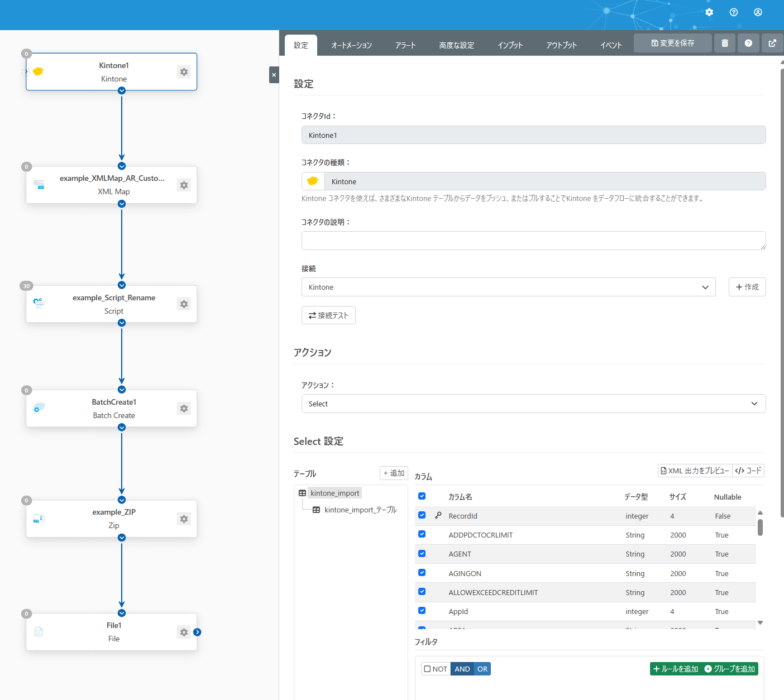This screenshot has width=784, height=700.
Task: Open the アクション Select dropdown
Action: pyautogui.click(x=534, y=404)
